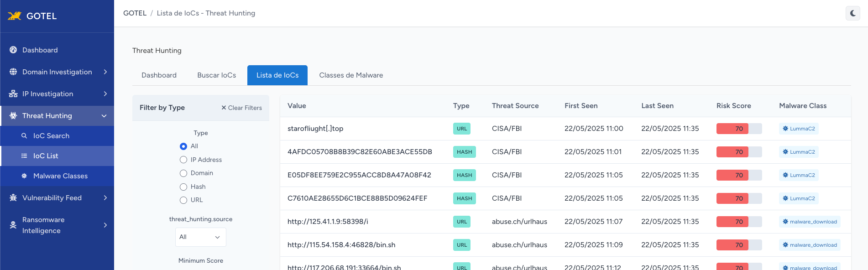The width and height of the screenshot is (868, 270).
Task: Click the Ransomware Intelligence skull icon
Action: [13, 225]
